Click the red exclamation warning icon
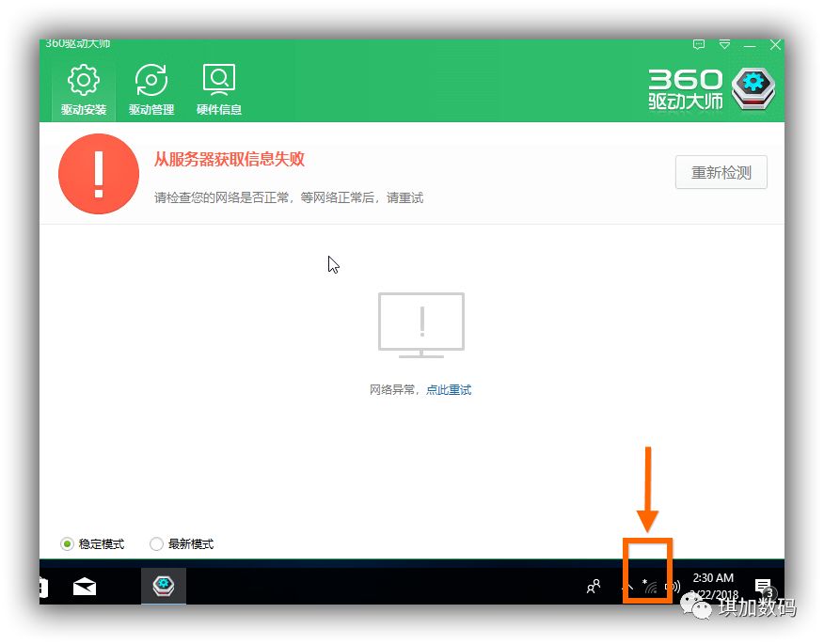This screenshot has height=644, width=824. click(99, 174)
